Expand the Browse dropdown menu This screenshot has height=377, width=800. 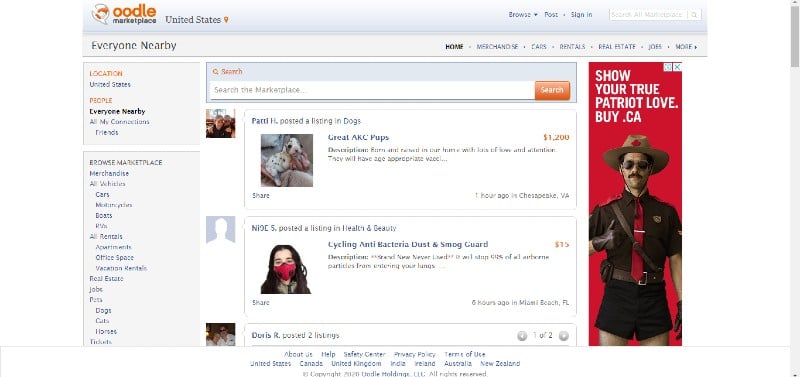point(523,15)
